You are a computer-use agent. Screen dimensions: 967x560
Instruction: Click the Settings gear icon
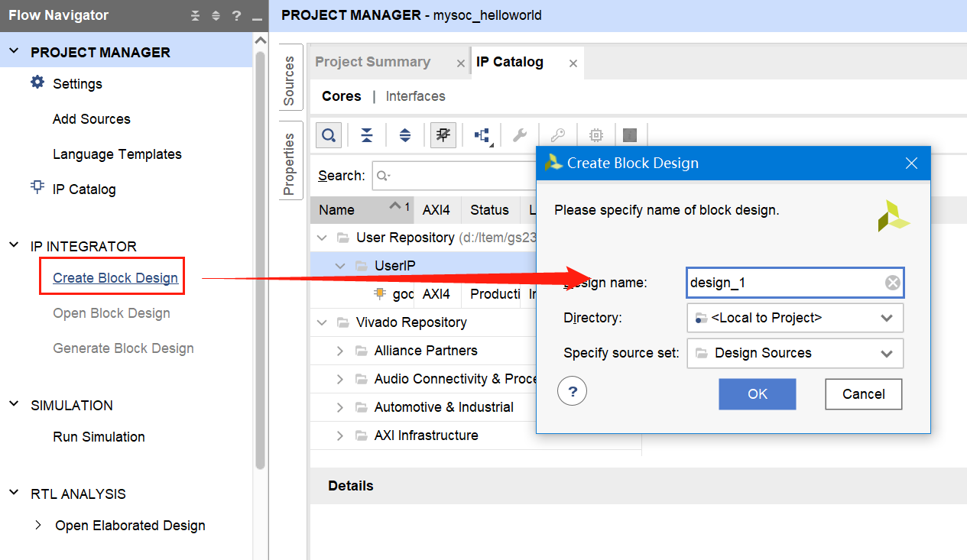tap(37, 83)
